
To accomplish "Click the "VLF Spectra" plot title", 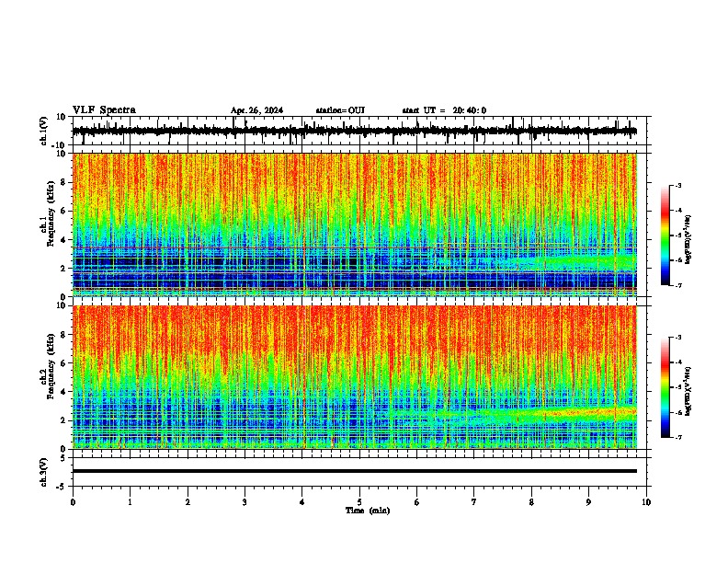I will point(104,109).
